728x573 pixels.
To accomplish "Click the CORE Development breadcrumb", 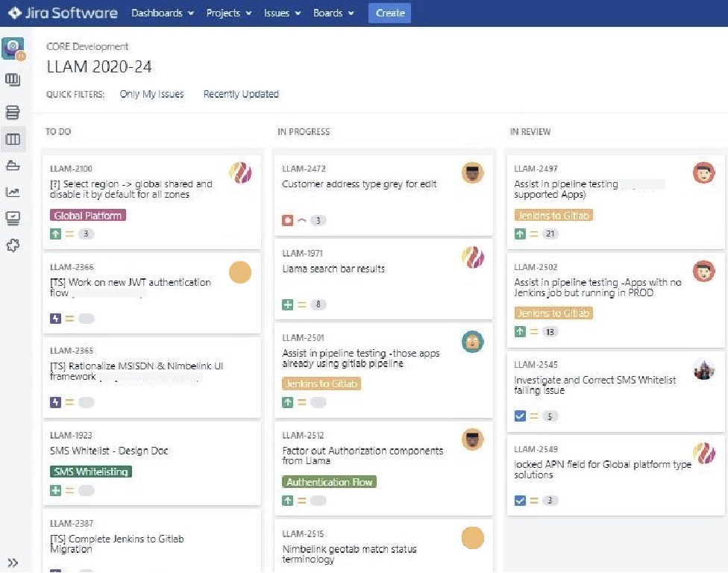I will 87,46.
